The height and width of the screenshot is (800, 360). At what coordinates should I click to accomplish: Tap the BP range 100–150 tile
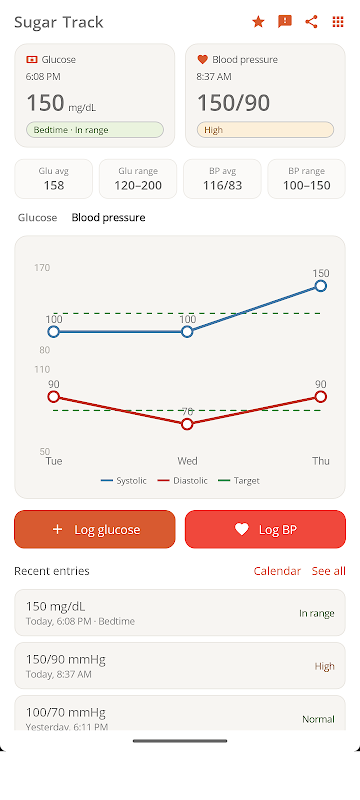pyautogui.click(x=306, y=179)
